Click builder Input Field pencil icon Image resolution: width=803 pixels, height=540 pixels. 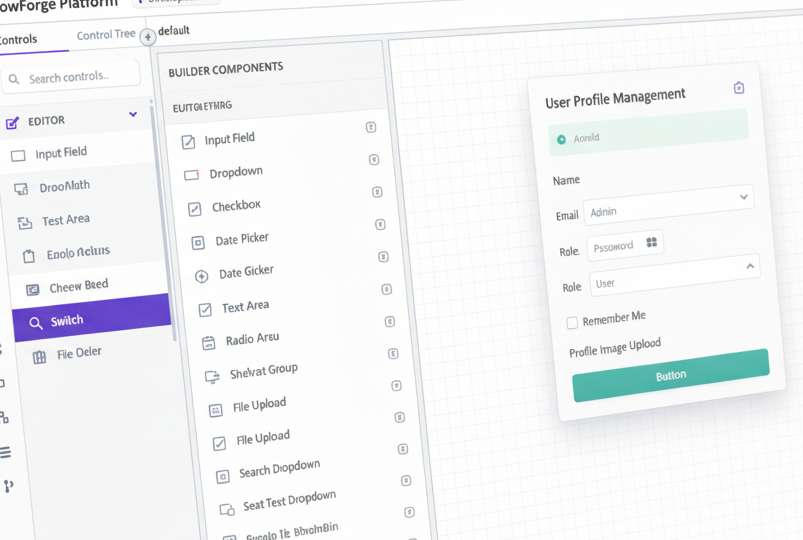tap(188, 142)
